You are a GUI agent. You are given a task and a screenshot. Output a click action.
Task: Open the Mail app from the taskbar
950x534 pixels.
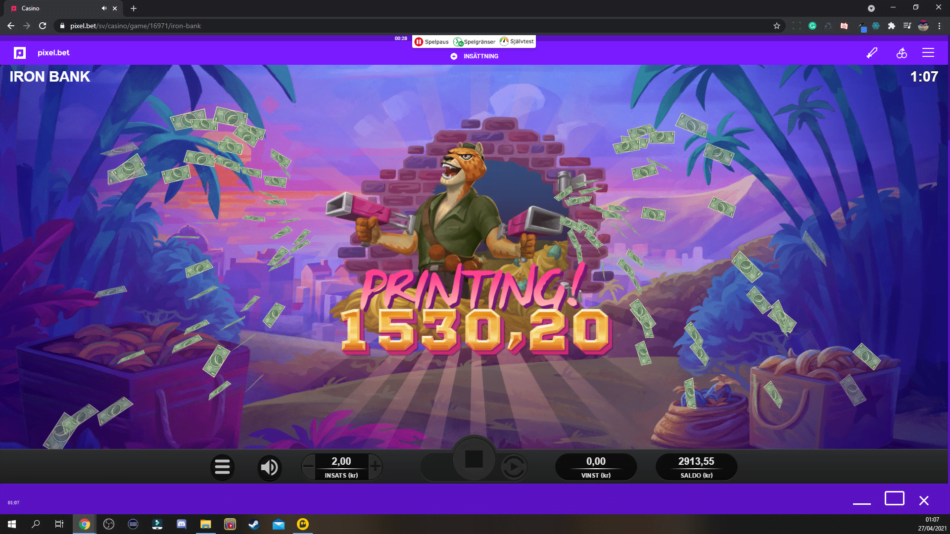click(x=278, y=524)
